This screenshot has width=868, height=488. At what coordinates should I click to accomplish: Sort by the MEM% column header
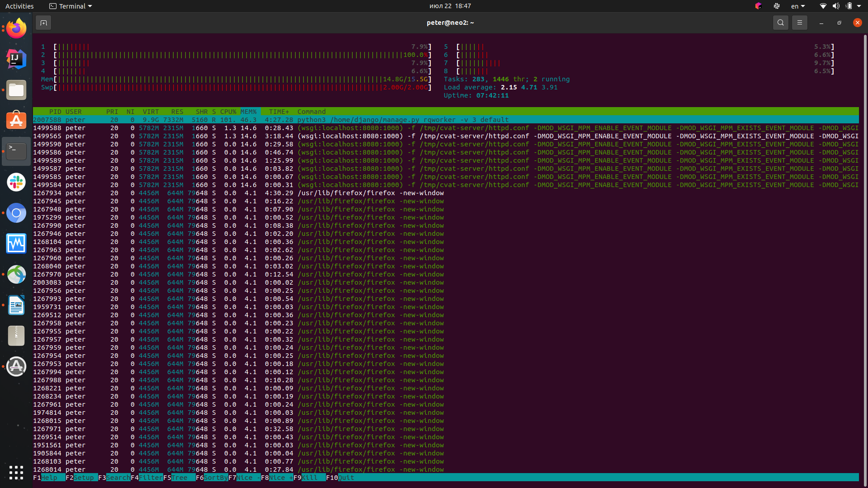pos(248,112)
